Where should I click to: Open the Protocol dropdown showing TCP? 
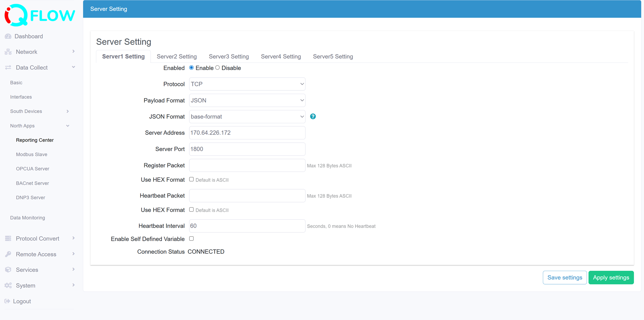click(x=247, y=84)
